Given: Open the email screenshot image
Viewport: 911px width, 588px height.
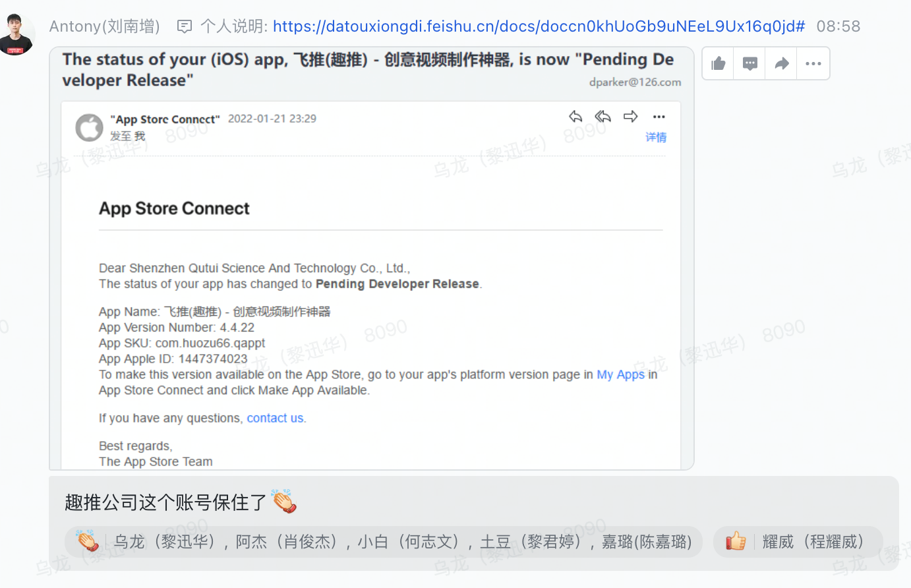Looking at the screenshot, I should click(x=371, y=258).
